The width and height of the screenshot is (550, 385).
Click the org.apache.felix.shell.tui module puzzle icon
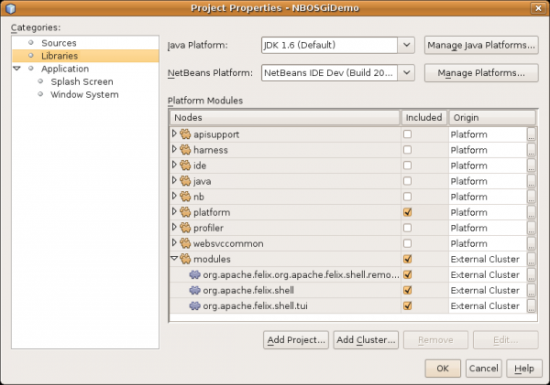[195, 306]
